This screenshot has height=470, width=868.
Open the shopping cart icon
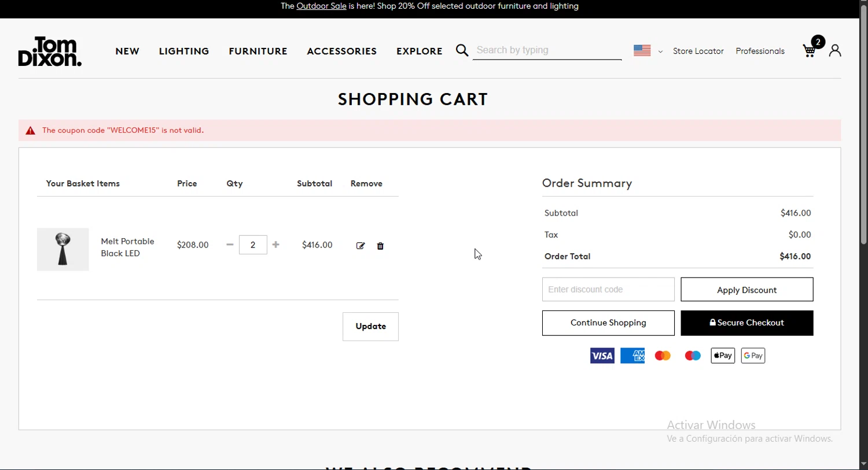[x=810, y=51]
